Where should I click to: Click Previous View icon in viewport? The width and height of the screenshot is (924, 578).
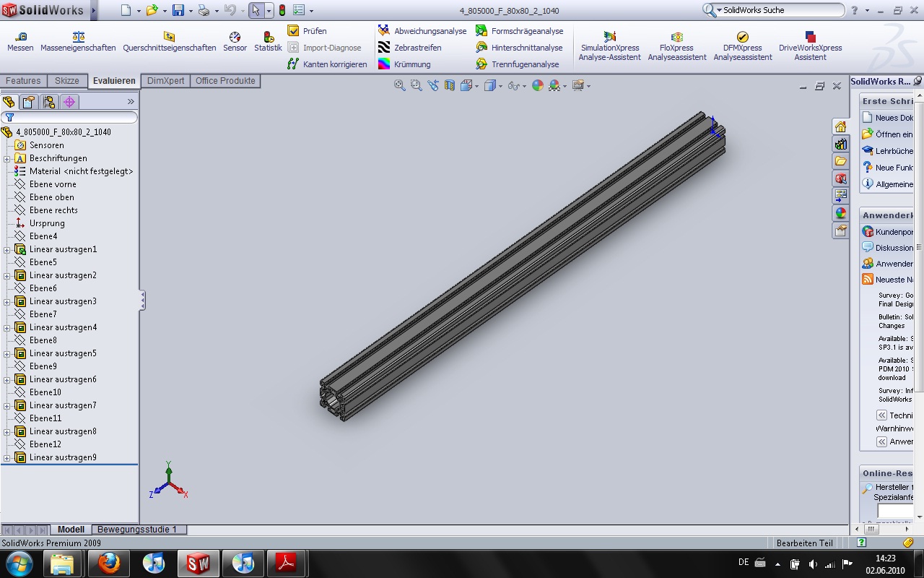tap(433, 85)
